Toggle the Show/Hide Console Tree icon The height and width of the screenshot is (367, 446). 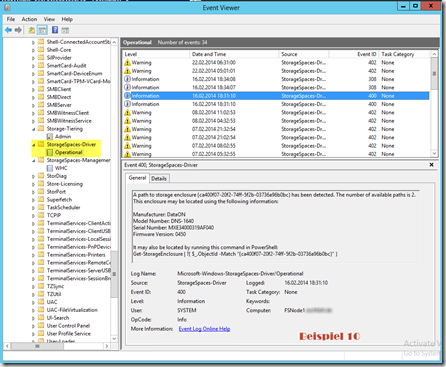coord(42,30)
